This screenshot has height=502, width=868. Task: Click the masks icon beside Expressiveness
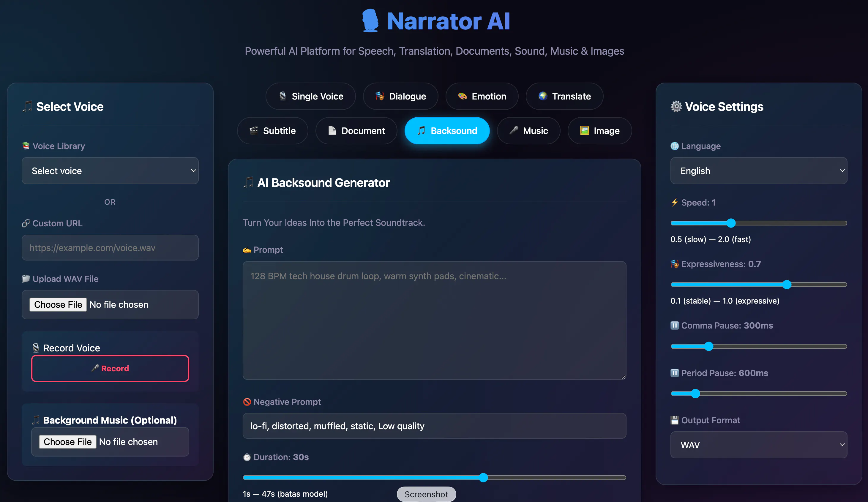[675, 264]
